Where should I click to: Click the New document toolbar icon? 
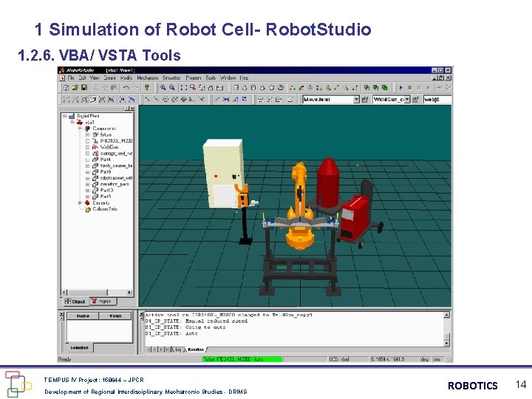pos(66,88)
